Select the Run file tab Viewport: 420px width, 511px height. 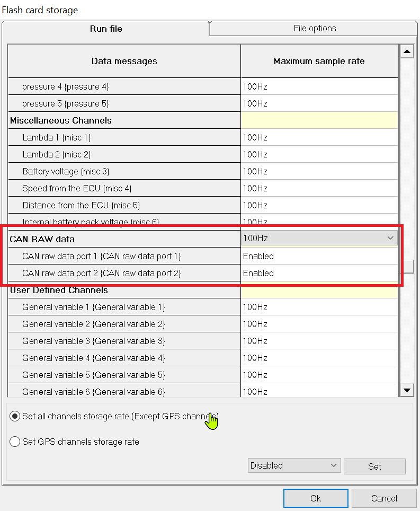click(106, 29)
